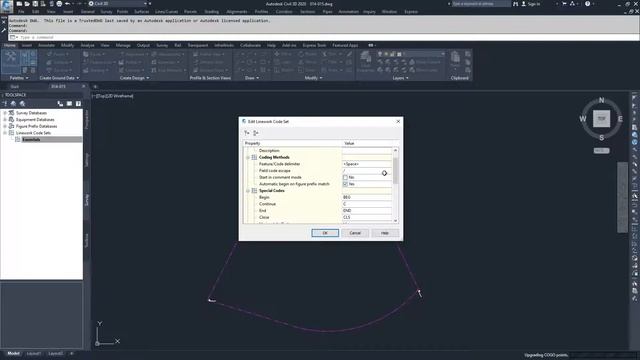Open the Survey vertical tab in Toolspace
The image size is (640, 360).
pos(87,200)
